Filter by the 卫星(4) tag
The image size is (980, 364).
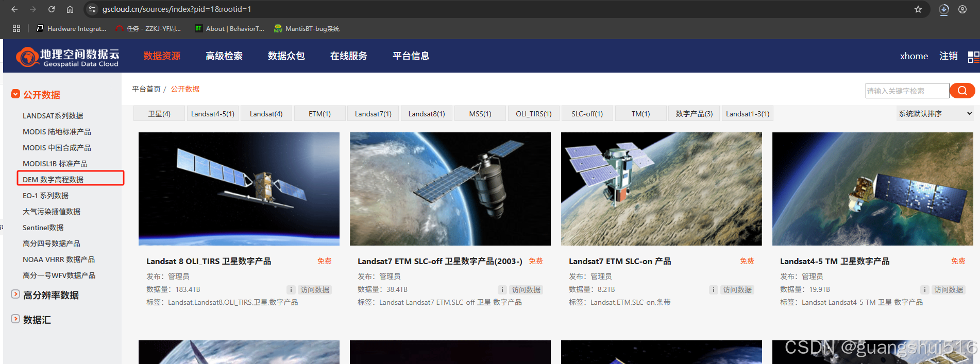click(159, 114)
